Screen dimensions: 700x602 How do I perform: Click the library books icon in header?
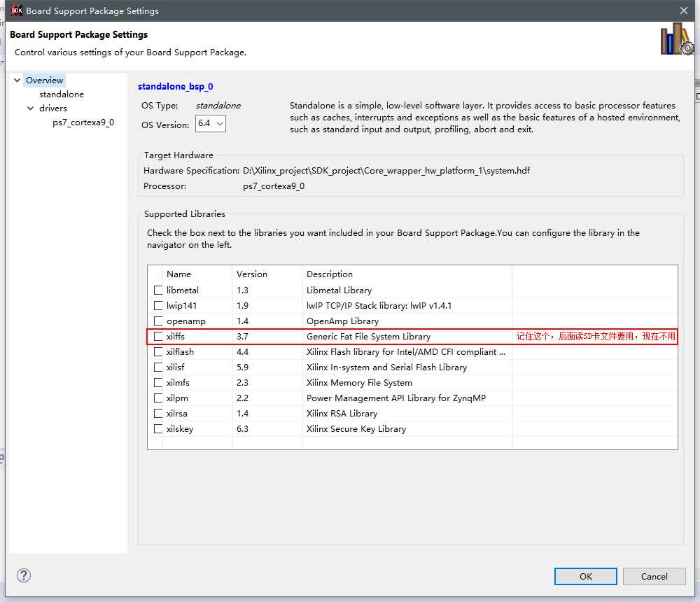coord(677,40)
